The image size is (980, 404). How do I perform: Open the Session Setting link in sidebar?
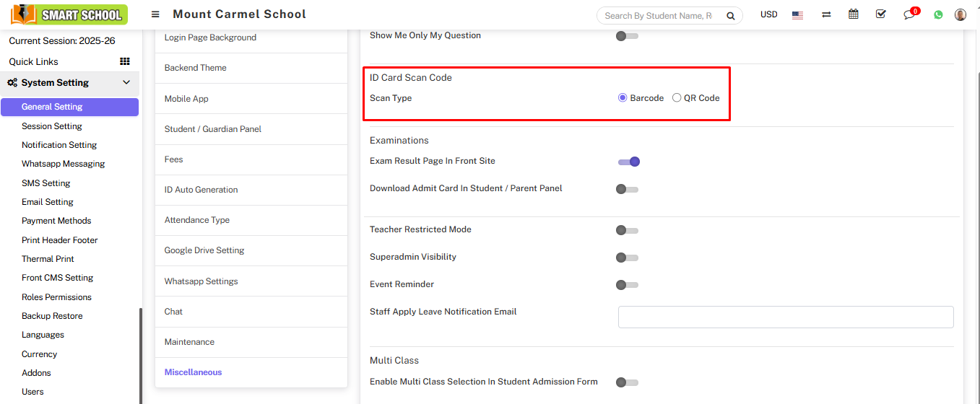[x=52, y=126]
